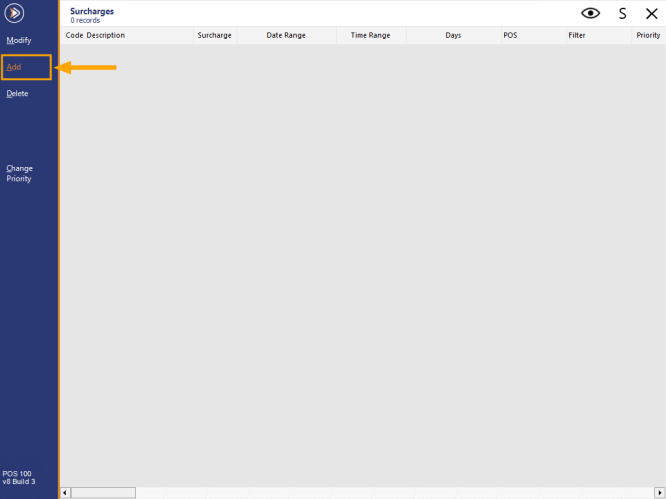Image resolution: width=666 pixels, height=499 pixels.
Task: Click the horizontal scrollbar thumb
Action: pyautogui.click(x=103, y=493)
